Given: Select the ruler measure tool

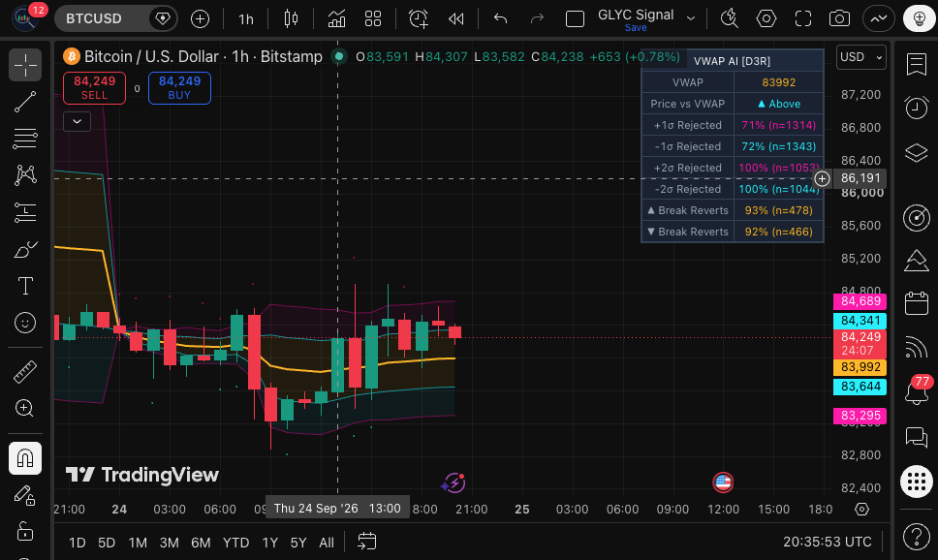Looking at the screenshot, I should point(25,371).
